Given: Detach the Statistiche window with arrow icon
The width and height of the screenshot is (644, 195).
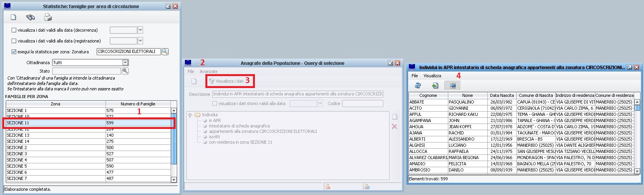Looking at the screenshot, I should pos(168,6).
